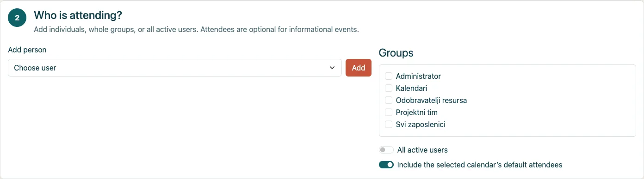Click the Projektni tim label text
This screenshot has width=644, height=179.
coord(416,112)
